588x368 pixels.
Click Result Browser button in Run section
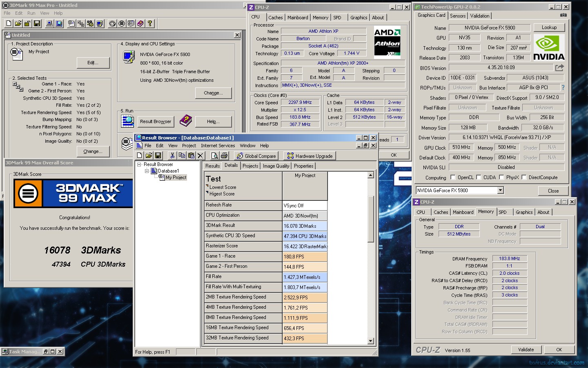click(x=156, y=121)
